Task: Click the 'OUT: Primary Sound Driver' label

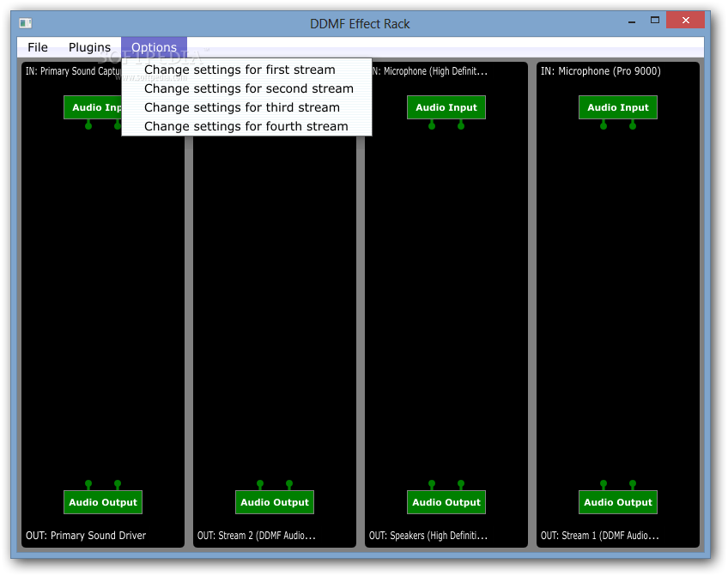Action: [x=86, y=536]
